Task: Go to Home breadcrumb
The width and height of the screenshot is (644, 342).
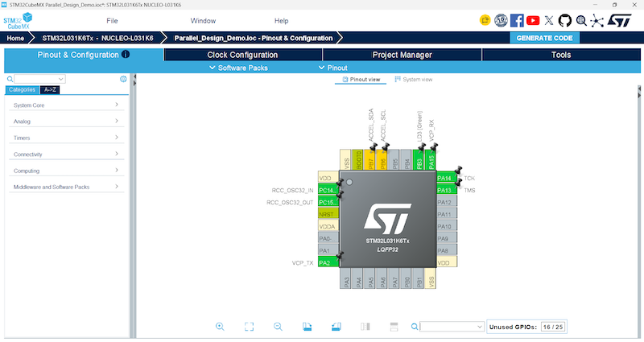Action: (15, 38)
